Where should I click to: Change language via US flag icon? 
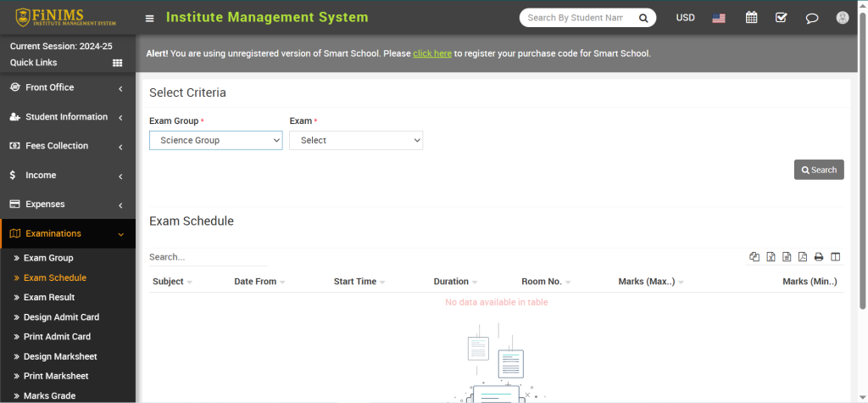[719, 18]
